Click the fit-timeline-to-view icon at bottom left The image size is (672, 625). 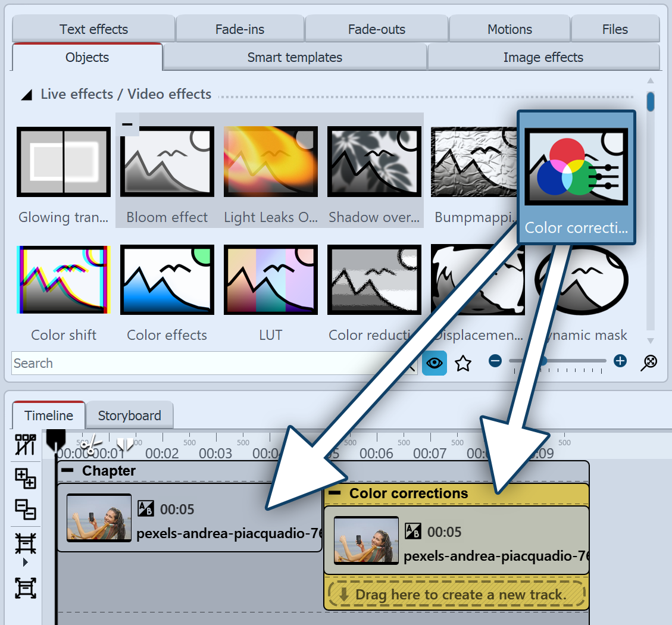click(x=26, y=588)
